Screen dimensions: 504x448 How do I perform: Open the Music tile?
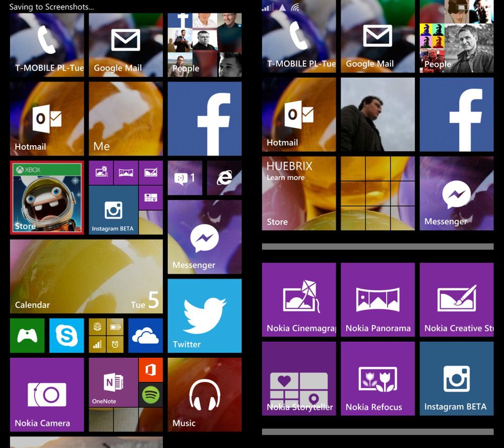[x=204, y=395]
